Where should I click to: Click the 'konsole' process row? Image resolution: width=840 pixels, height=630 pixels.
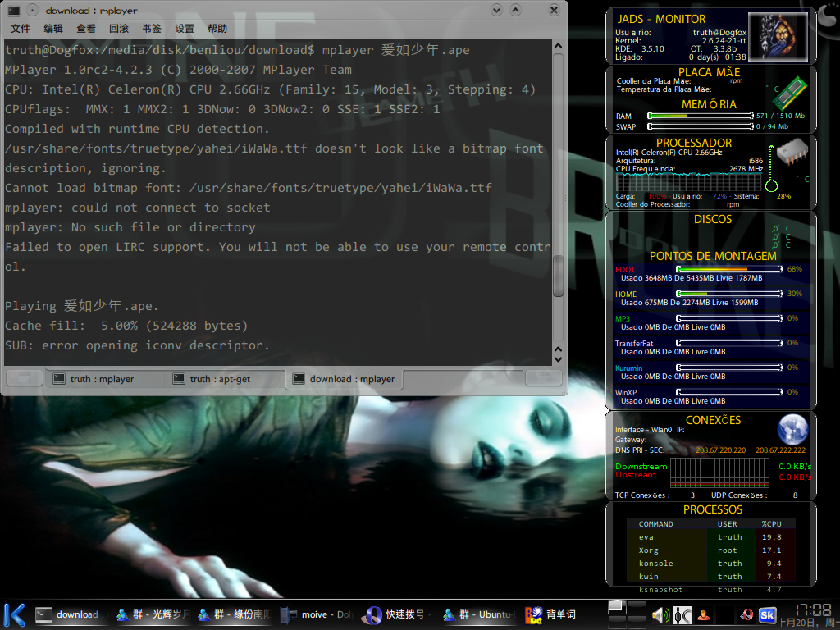711,564
